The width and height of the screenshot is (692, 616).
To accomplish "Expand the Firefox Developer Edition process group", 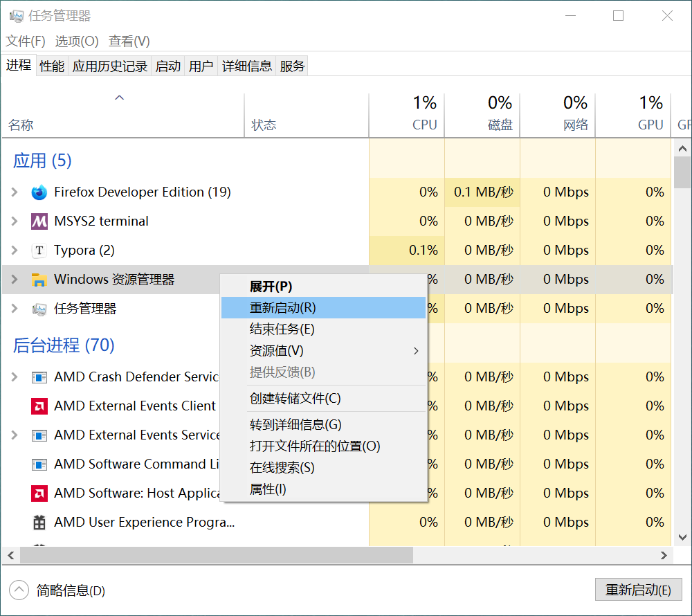I will [15, 192].
